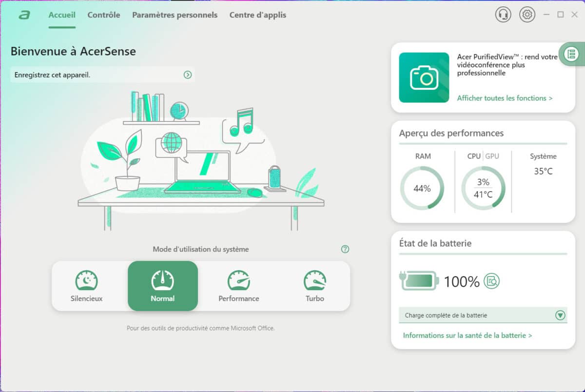Open Informations sur la santé de la batterie
The image size is (585, 392).
click(468, 335)
